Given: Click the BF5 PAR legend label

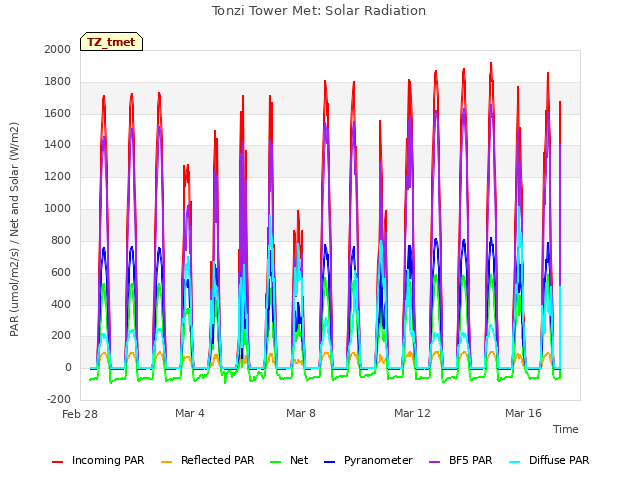Looking at the screenshot, I should (471, 460).
